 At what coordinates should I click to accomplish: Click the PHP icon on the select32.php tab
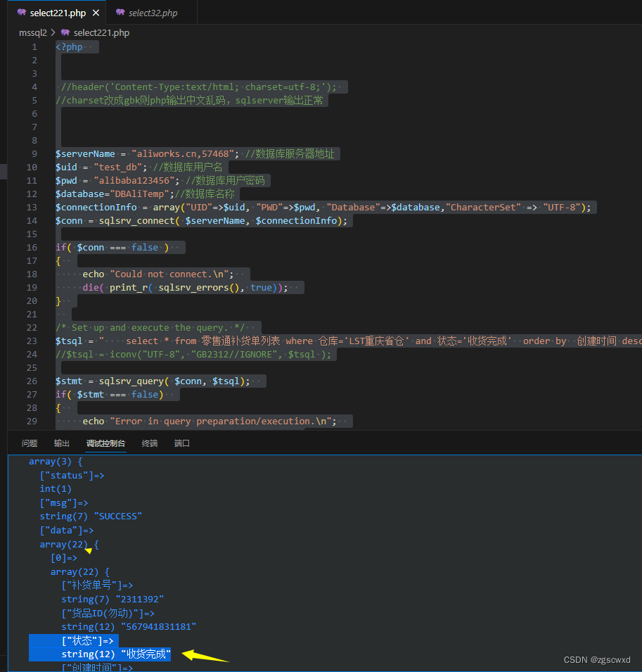point(120,12)
